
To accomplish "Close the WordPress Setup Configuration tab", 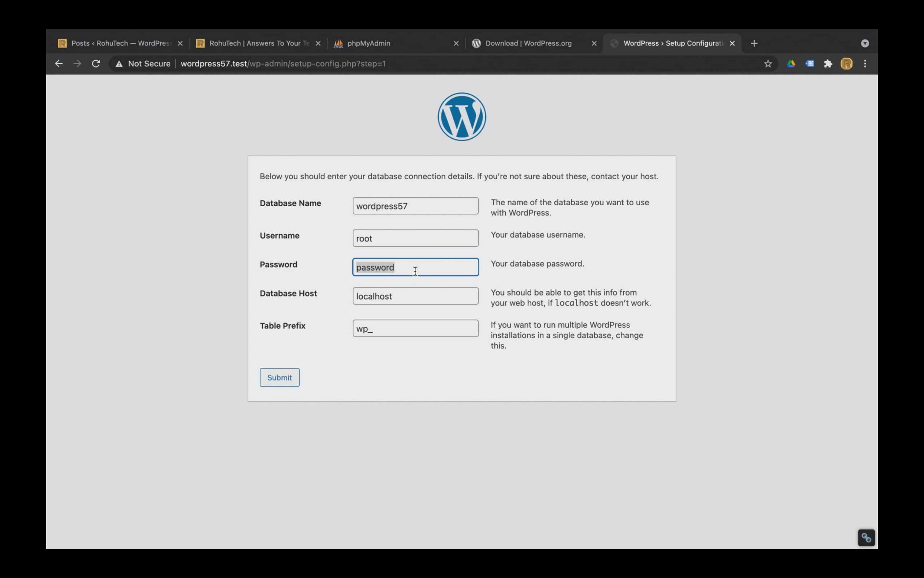I will (732, 44).
